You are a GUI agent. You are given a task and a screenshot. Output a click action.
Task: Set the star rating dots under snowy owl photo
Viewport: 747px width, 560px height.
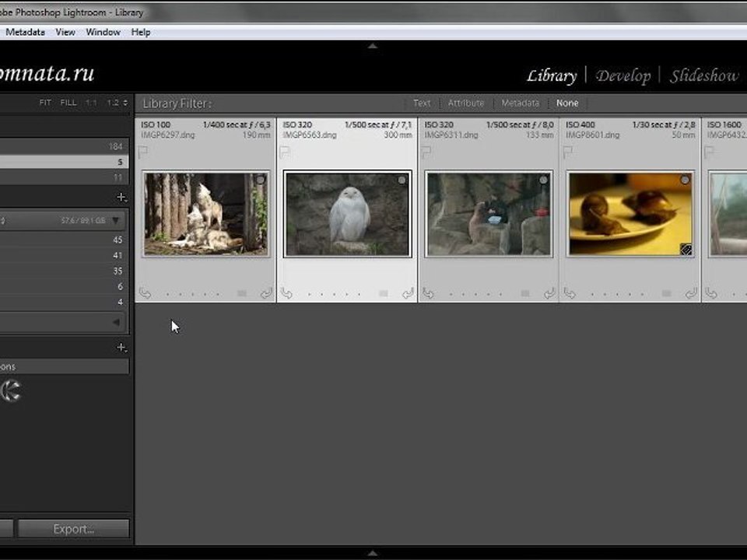[338, 294]
